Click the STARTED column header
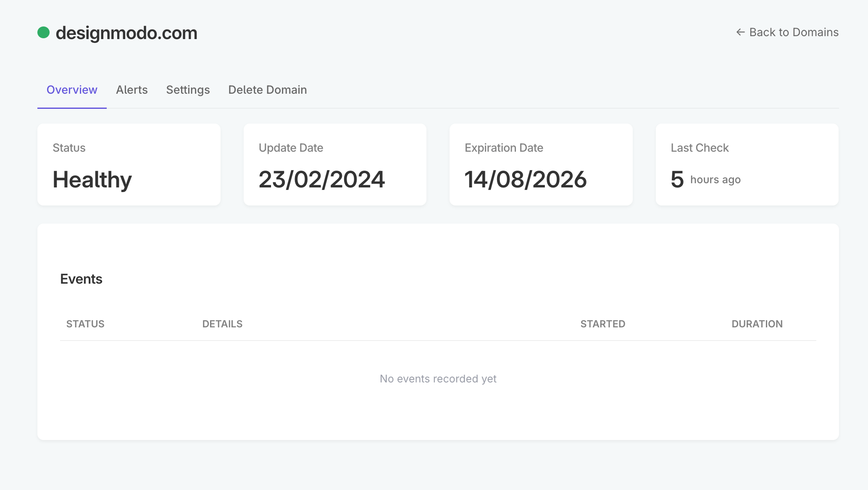The image size is (868, 490). click(602, 324)
